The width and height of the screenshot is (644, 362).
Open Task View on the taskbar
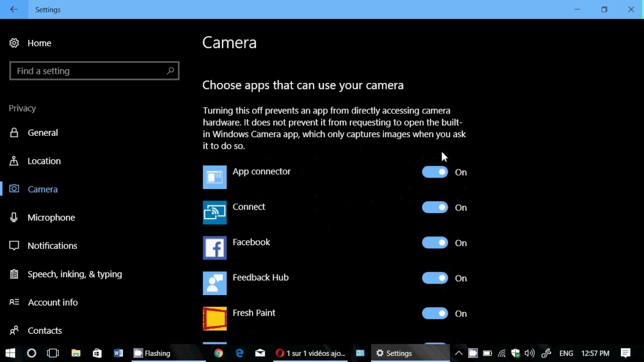click(x=53, y=353)
